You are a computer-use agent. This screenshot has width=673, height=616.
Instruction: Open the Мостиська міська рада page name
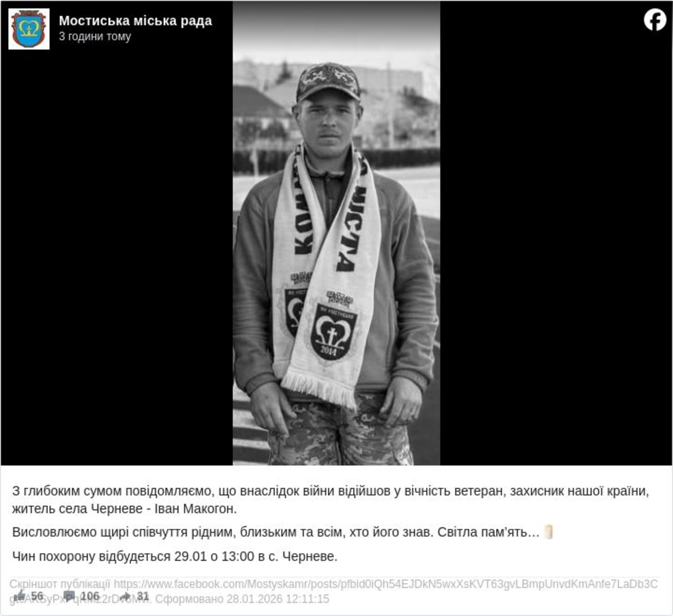[135, 21]
